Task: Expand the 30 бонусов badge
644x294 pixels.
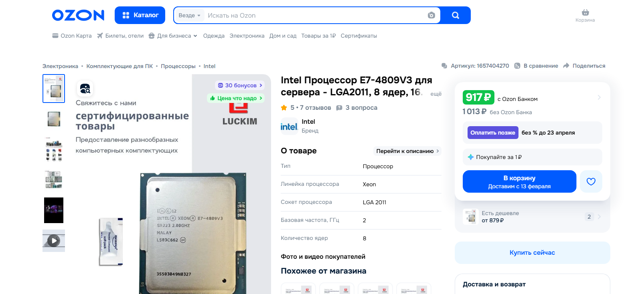Action: click(x=240, y=85)
